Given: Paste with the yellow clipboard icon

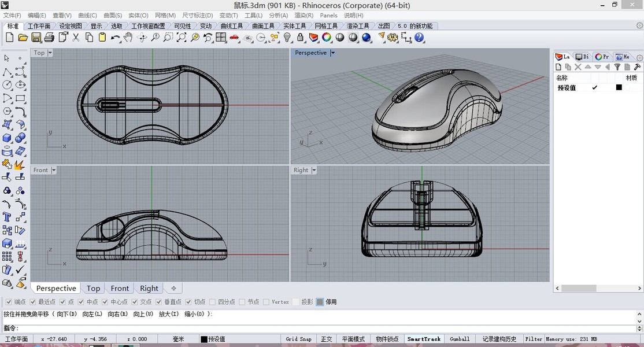Looking at the screenshot, I should (x=102, y=38).
